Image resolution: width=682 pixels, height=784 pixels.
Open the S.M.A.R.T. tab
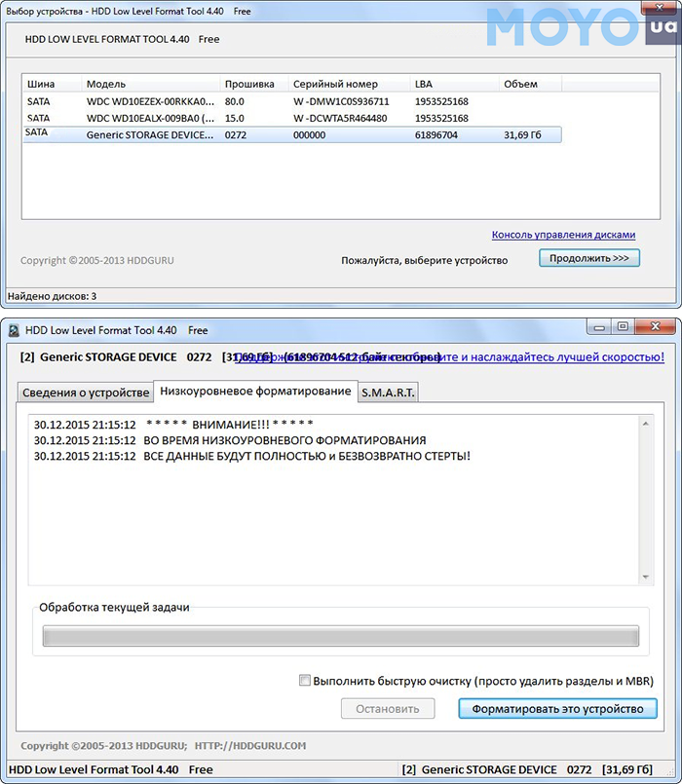coord(388,392)
